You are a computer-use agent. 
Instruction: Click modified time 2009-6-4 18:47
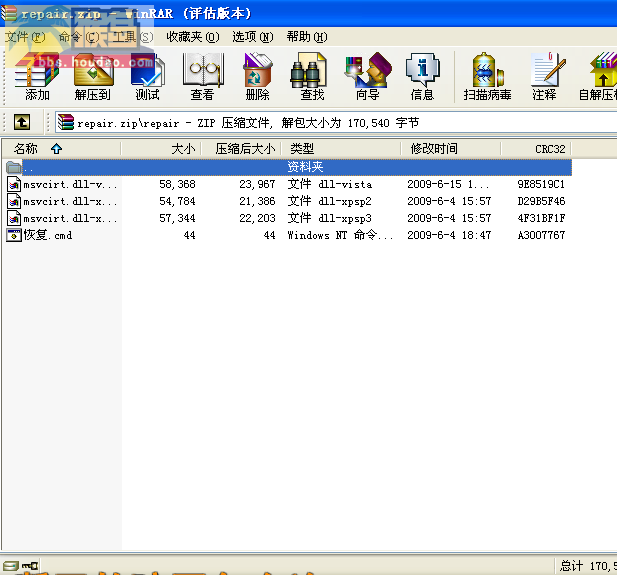pyautogui.click(x=449, y=235)
